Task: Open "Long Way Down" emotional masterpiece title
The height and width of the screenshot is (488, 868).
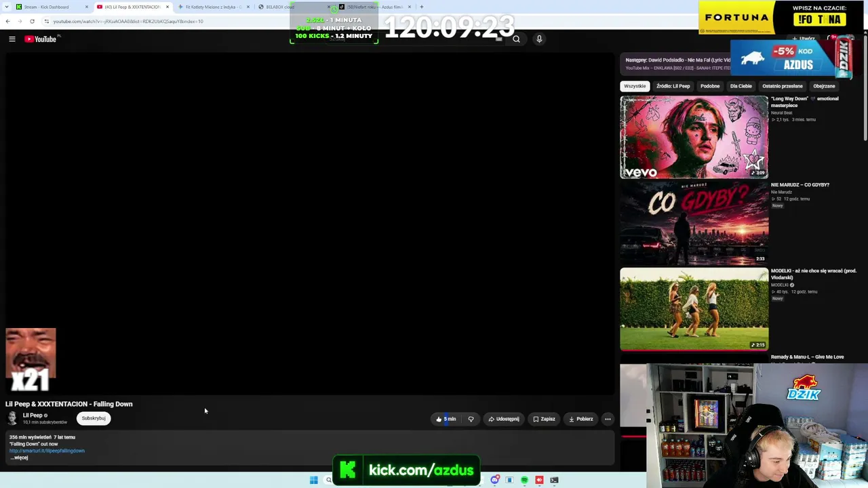Action: [x=805, y=102]
